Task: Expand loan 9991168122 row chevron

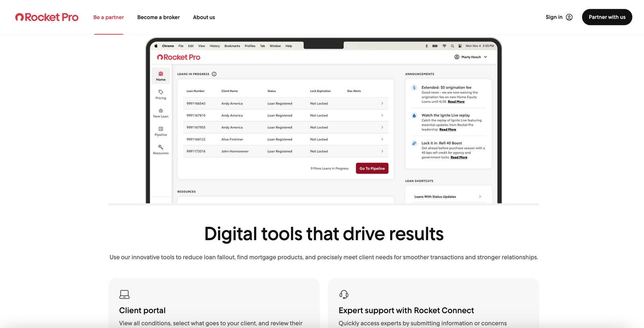Action: click(382, 139)
